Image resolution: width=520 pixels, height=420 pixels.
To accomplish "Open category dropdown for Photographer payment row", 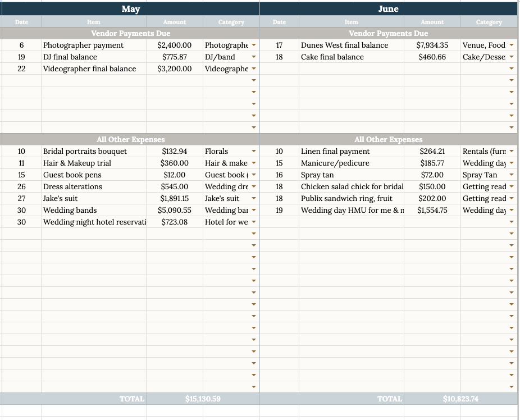I will 254,45.
